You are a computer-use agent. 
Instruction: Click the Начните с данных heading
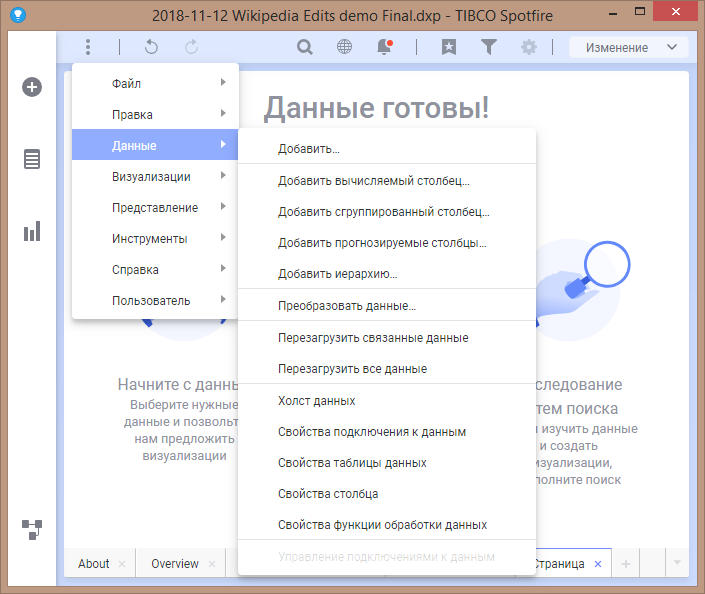tap(178, 384)
